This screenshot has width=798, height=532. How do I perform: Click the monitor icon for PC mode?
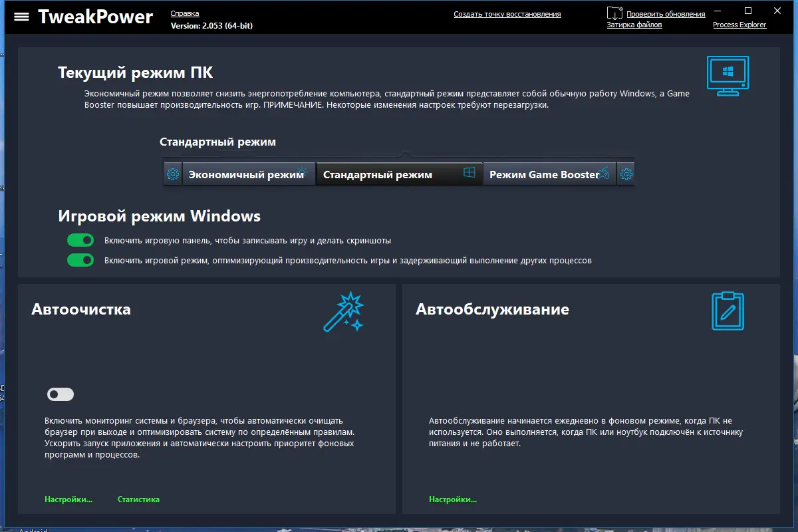728,76
